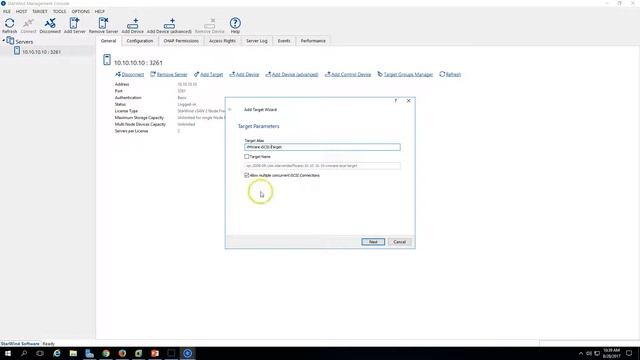640x360 pixels.
Task: Click the greyed Target Name field
Action: click(322, 166)
